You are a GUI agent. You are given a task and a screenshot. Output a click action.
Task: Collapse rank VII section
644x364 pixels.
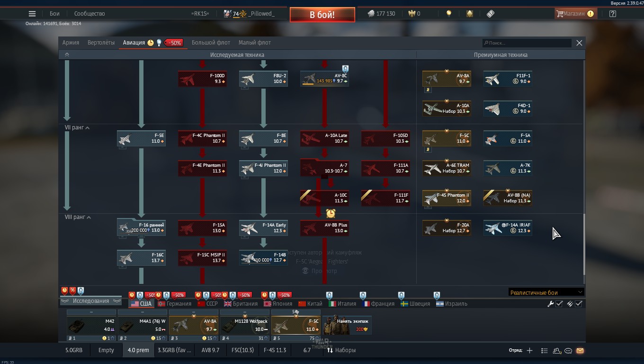point(88,128)
